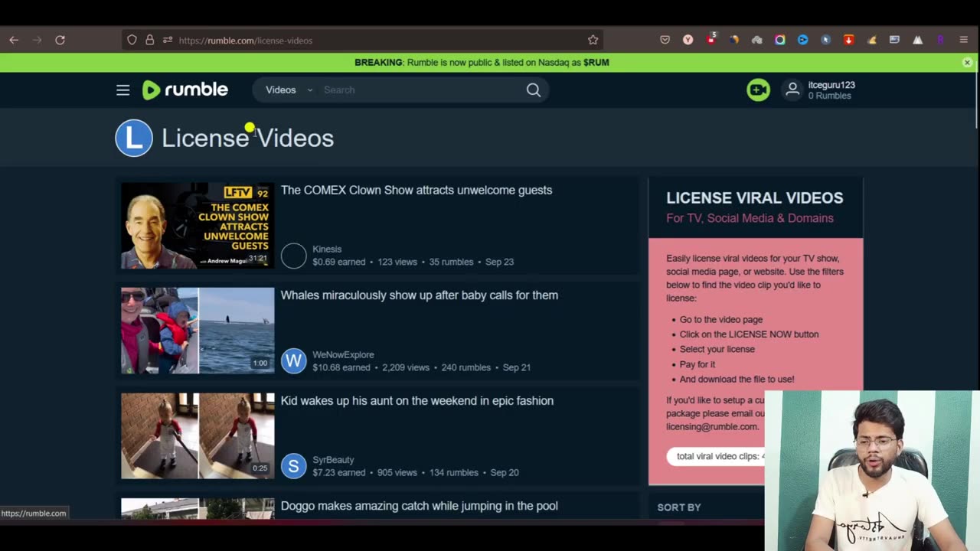Open the COMEX Clown Show video title
Image resolution: width=980 pixels, height=551 pixels.
(x=416, y=190)
